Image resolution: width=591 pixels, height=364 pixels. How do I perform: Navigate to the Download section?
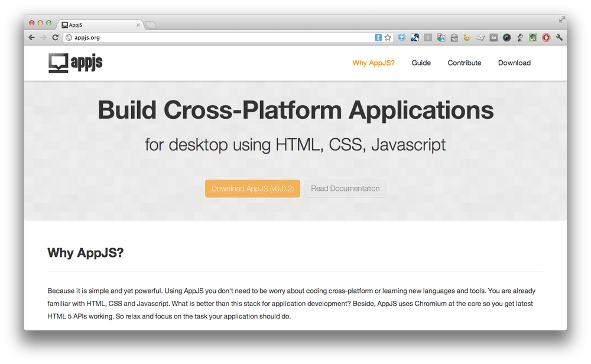514,63
